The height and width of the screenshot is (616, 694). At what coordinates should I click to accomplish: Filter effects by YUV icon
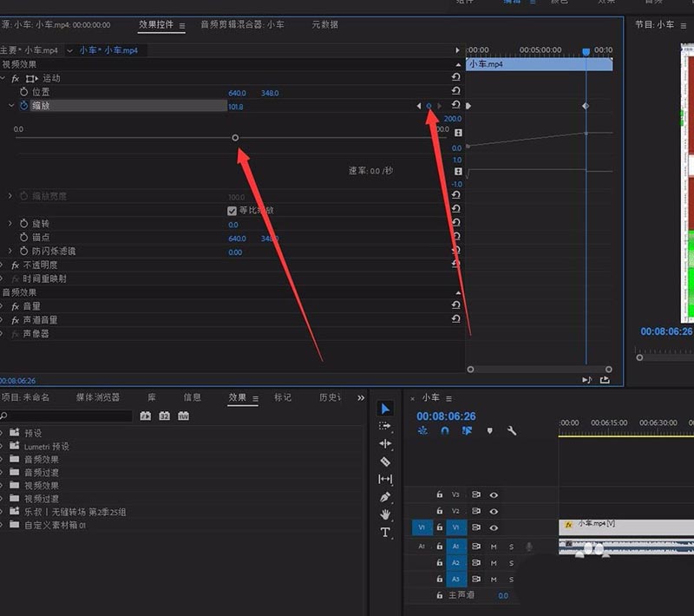[x=183, y=416]
